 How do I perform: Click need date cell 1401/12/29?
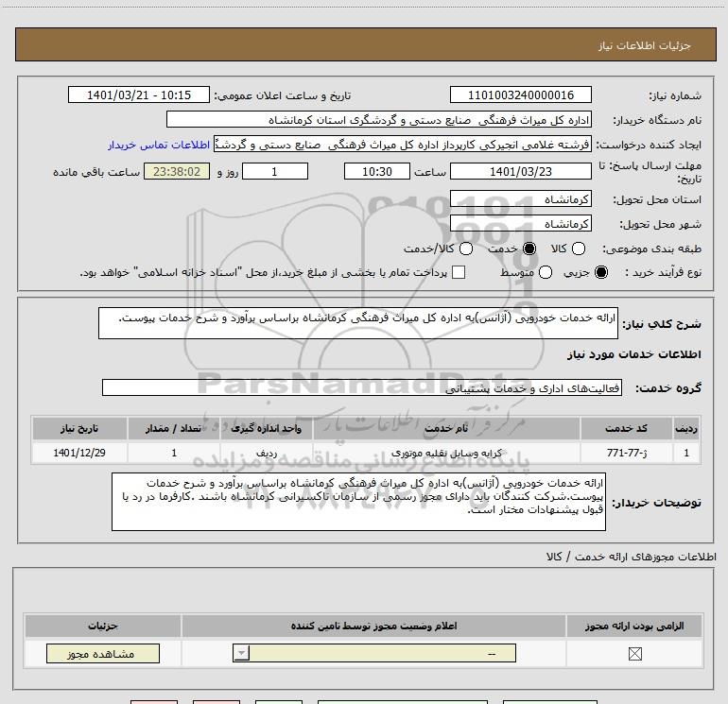(79, 453)
